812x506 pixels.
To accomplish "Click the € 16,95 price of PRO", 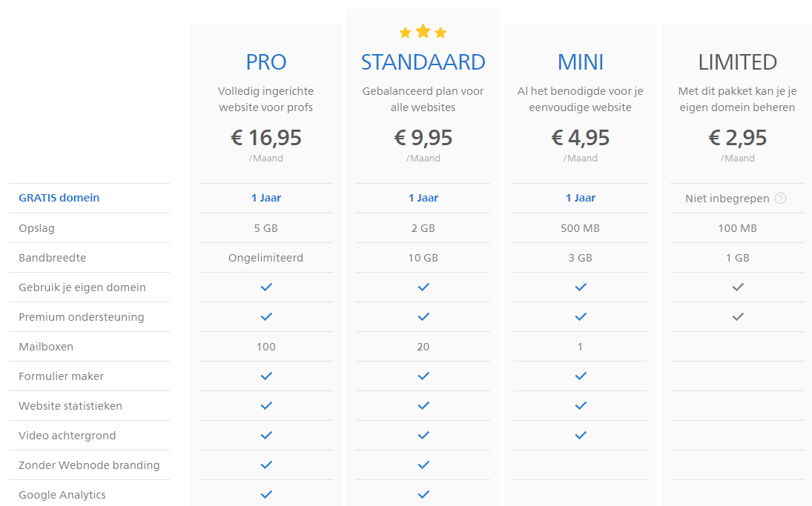I will pos(266,138).
